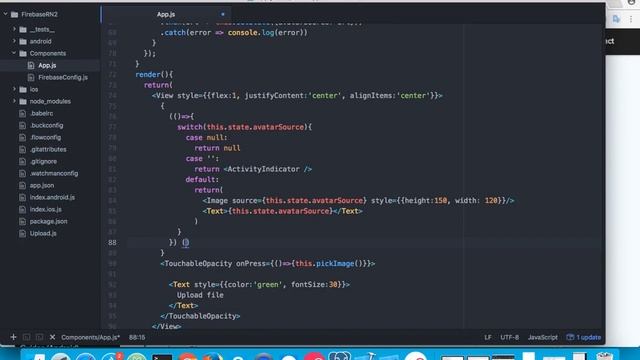
Task: Open the .buckconfig file
Action: click(46, 125)
